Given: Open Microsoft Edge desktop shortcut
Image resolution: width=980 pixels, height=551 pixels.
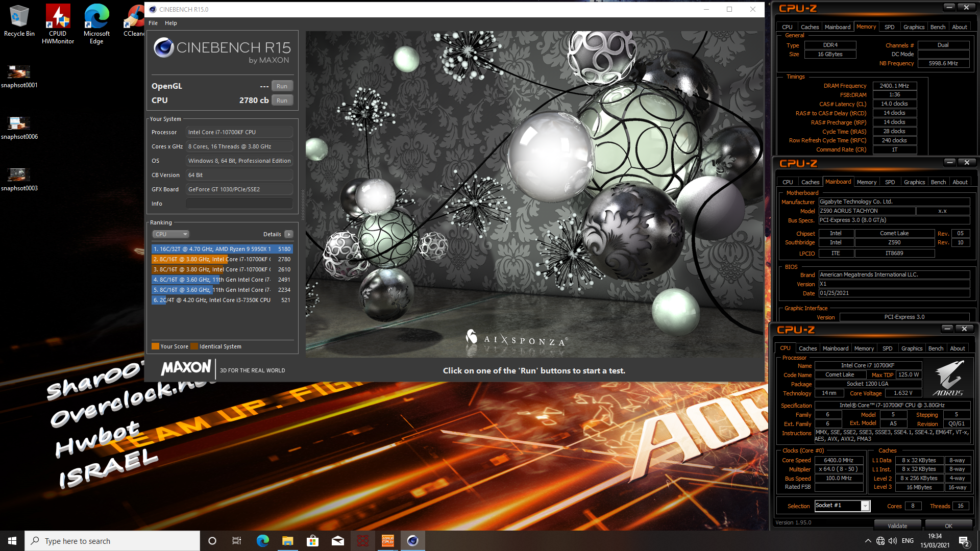Looking at the screenshot, I should click(96, 24).
